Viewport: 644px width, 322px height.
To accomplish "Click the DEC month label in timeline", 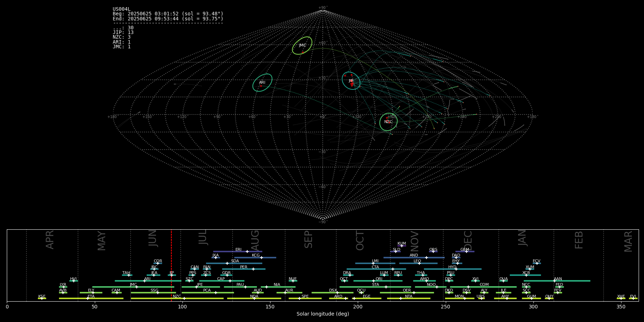I will (x=468, y=241).
